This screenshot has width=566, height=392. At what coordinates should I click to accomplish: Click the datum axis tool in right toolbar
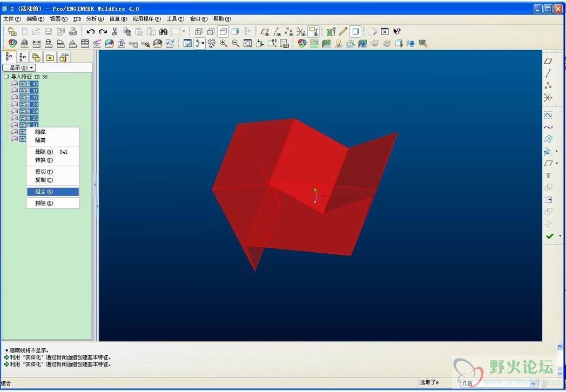click(548, 73)
